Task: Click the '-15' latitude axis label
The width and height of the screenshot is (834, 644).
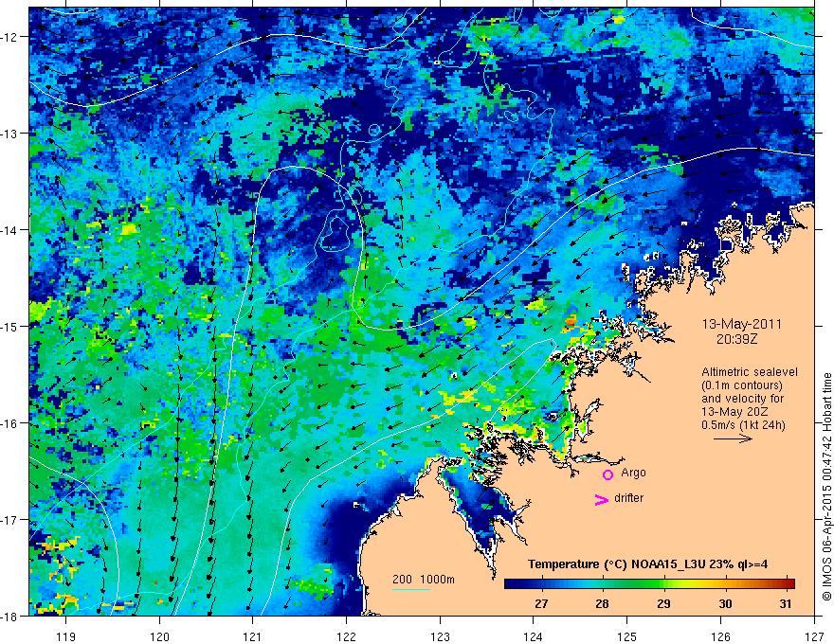Action: [10, 326]
